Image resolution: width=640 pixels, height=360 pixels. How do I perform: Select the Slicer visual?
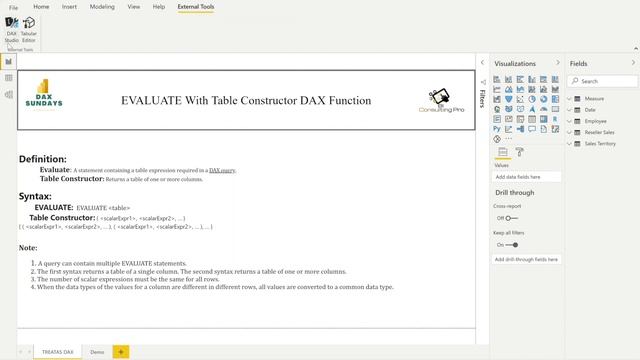(x=520, y=119)
